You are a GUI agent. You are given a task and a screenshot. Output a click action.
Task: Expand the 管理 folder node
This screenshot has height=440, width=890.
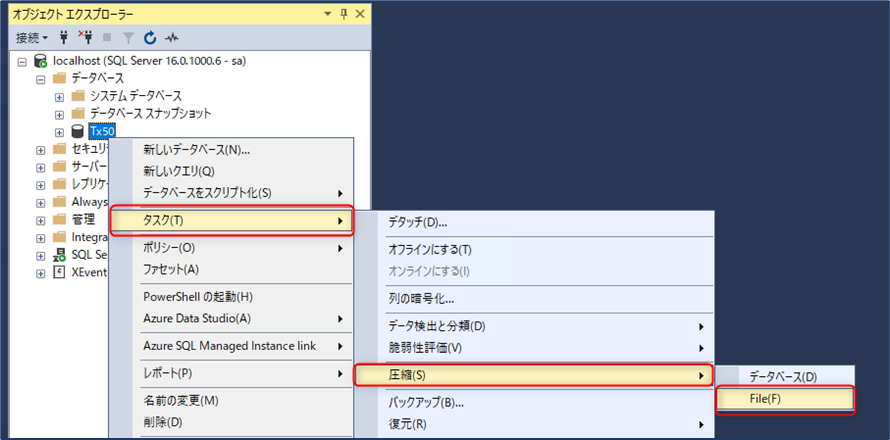[40, 220]
